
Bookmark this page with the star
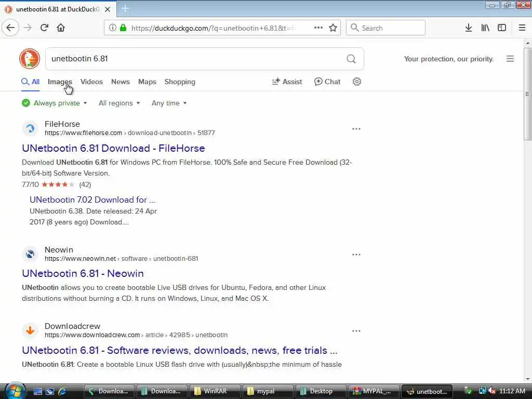[x=333, y=28]
